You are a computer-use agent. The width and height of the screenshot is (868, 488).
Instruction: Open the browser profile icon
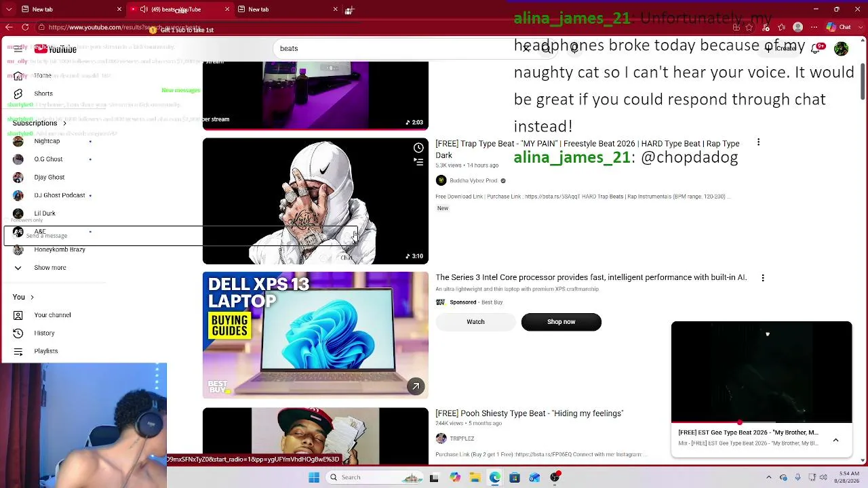[798, 27]
